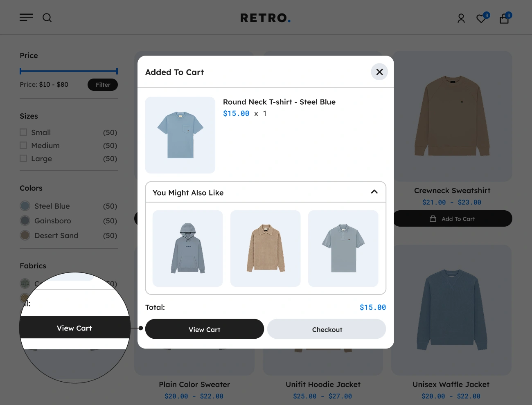Click the $15.00 total amount
Screen dimensions: 532x405
(x=373, y=307)
